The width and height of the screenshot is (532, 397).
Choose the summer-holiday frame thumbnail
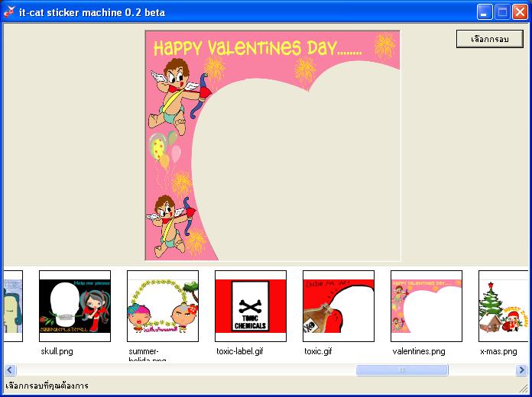click(163, 305)
